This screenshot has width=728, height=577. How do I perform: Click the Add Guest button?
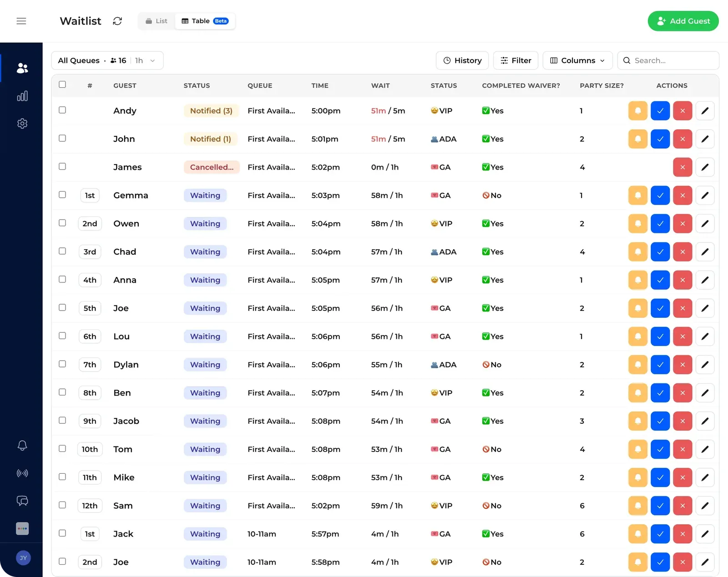pos(683,21)
